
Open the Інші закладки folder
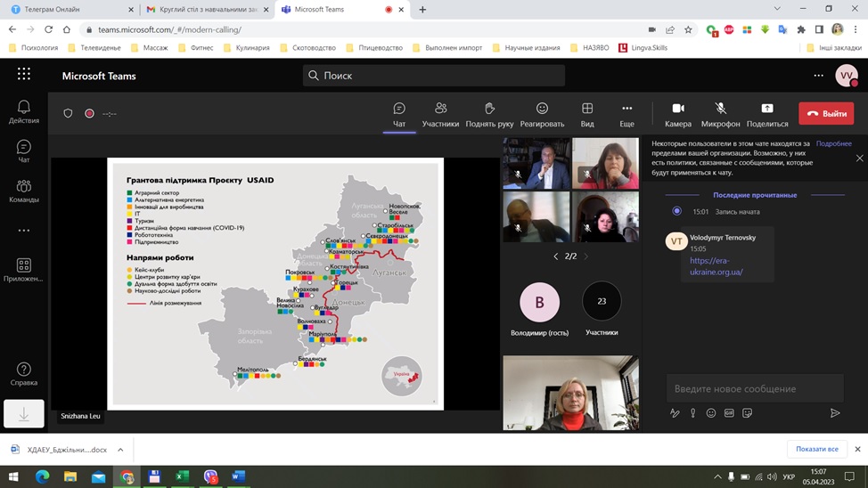833,47
